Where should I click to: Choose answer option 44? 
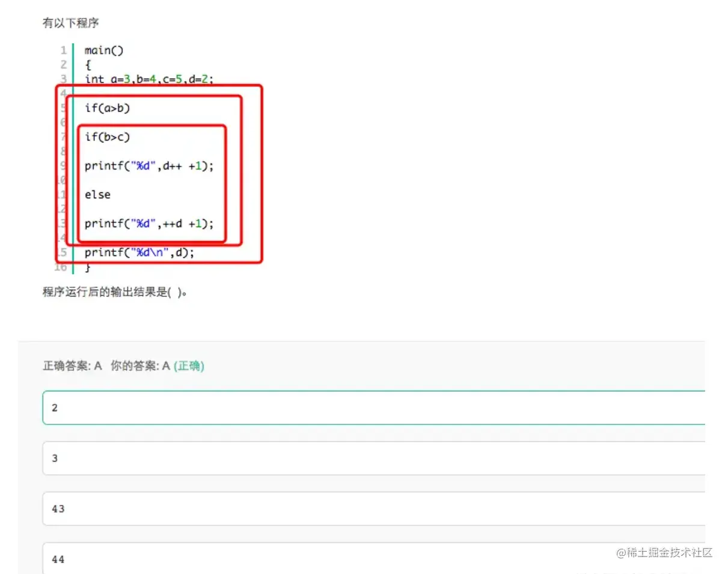(373, 558)
